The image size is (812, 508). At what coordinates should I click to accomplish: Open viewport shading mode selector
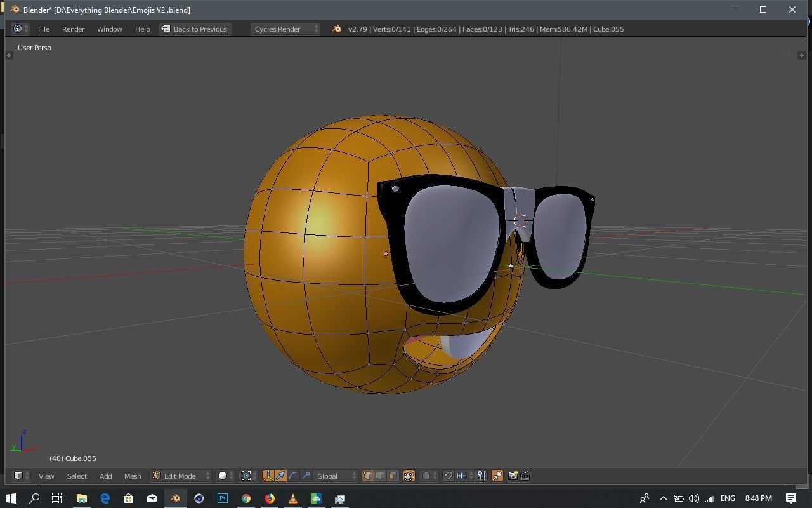point(225,476)
